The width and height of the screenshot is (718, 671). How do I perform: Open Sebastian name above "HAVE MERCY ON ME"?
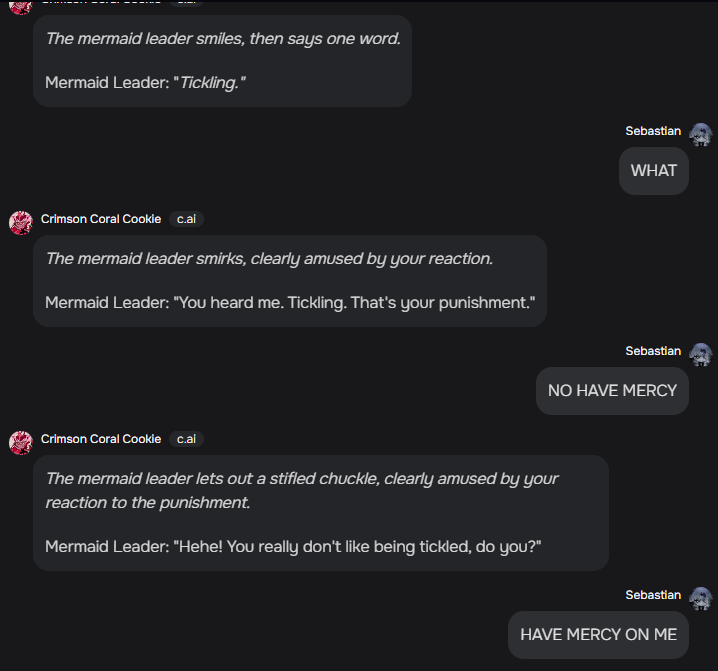pos(653,595)
